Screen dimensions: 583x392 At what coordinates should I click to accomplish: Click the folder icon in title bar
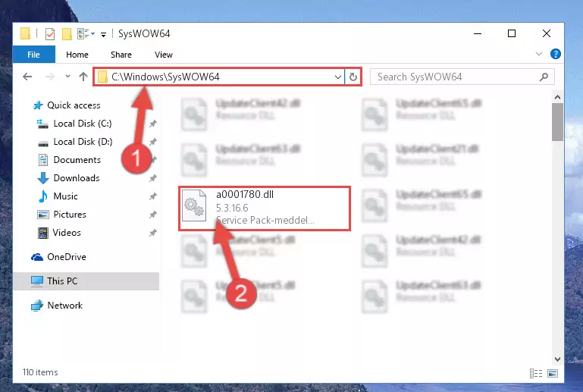(x=25, y=34)
